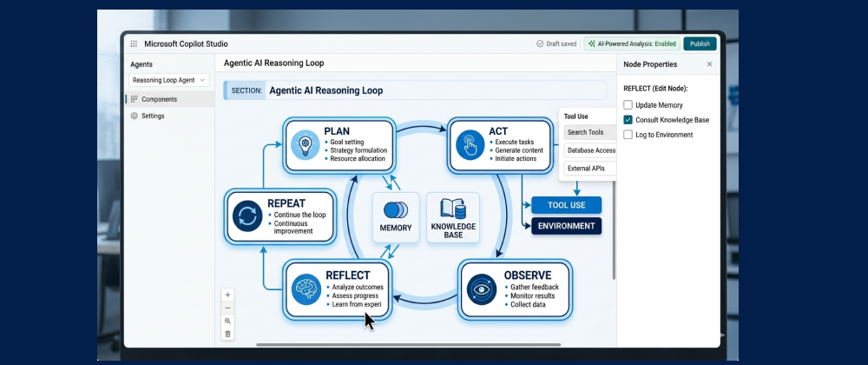Click the AI-Powered Analysis sparkle icon
Screen dimensions: 868x365
[x=592, y=43]
